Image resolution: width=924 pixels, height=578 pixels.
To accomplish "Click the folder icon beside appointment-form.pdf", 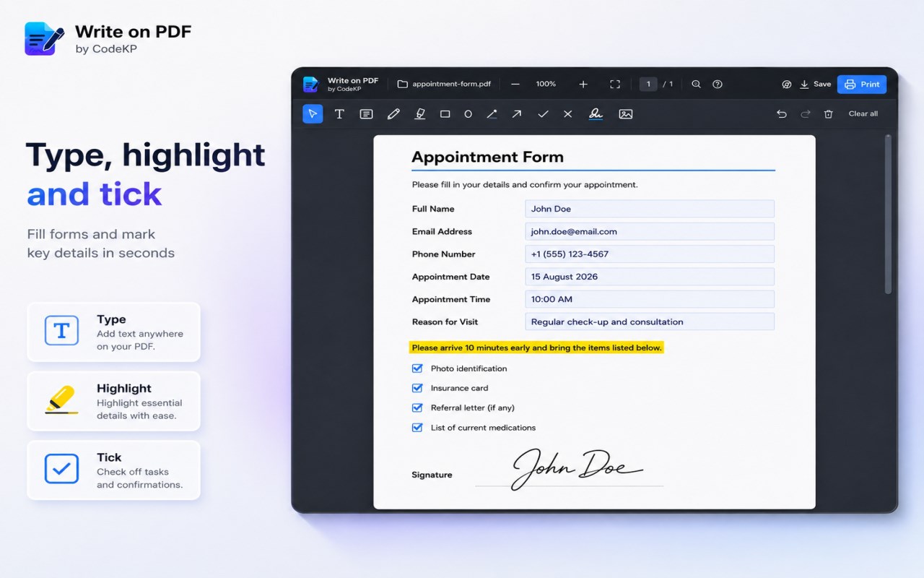I will (x=403, y=85).
